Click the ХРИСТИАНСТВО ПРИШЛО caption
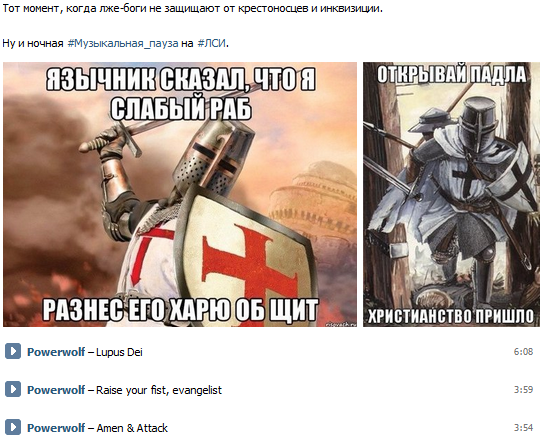 pyautogui.click(x=451, y=316)
